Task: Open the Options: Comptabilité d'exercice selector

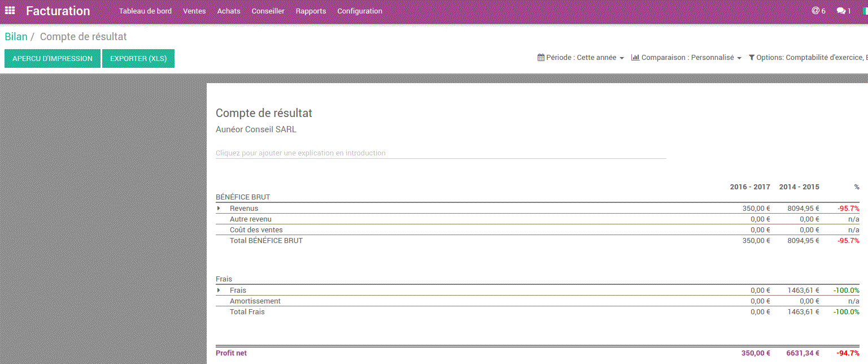Action: click(x=808, y=57)
